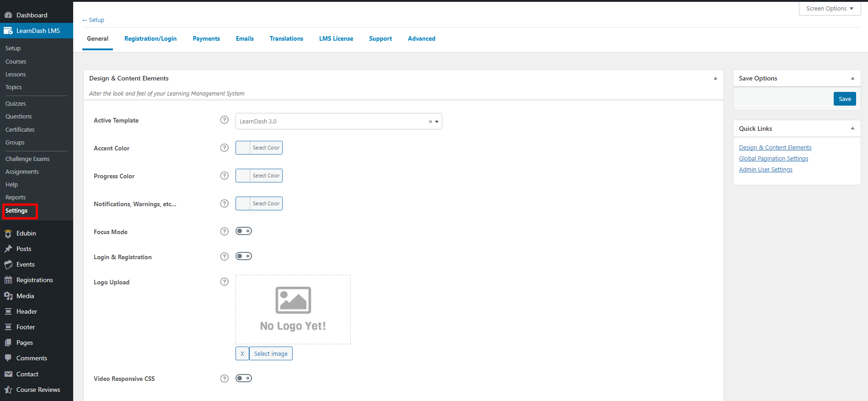The image size is (868, 401).
Task: Collapse the Quick Links panel
Action: pyautogui.click(x=852, y=128)
